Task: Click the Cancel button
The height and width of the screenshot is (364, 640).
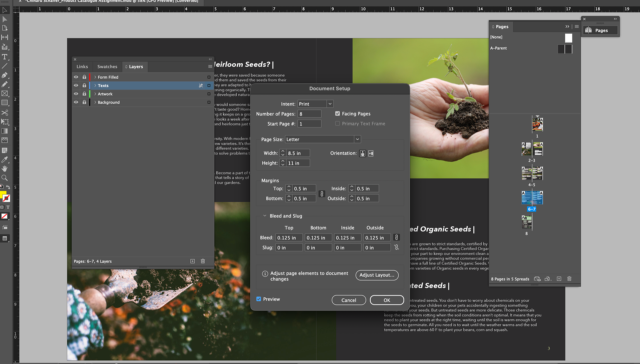Action: [x=349, y=300]
